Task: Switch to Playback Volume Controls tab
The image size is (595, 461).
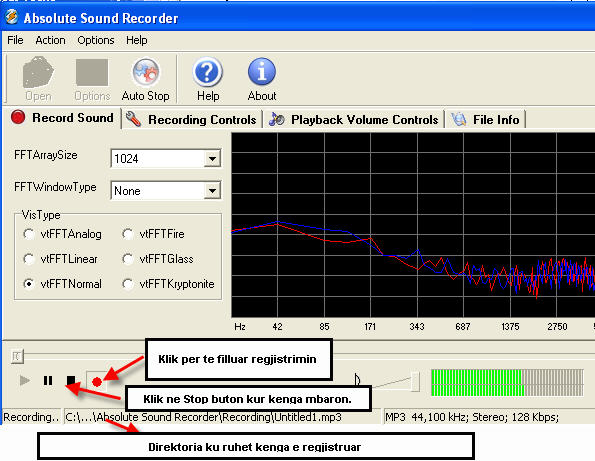Action: 353,120
